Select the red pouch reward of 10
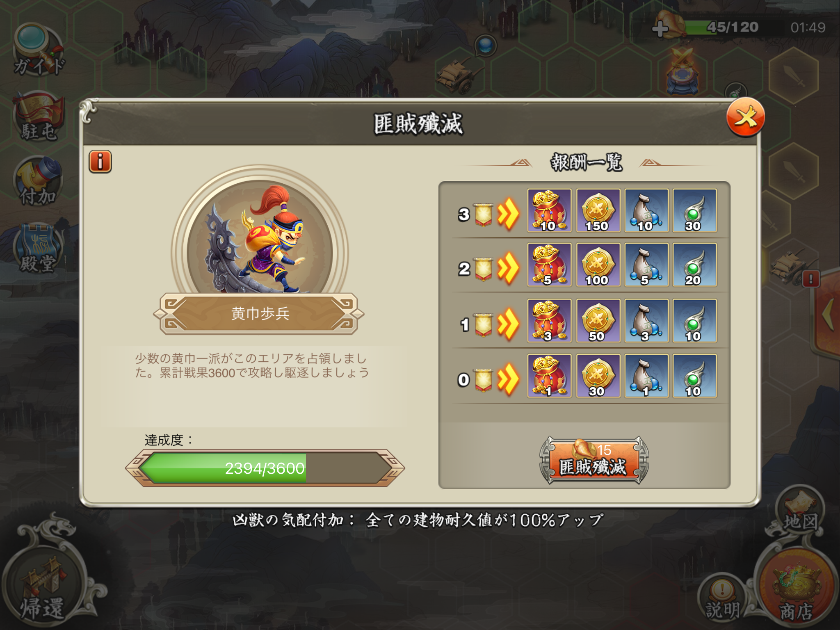 [549, 210]
